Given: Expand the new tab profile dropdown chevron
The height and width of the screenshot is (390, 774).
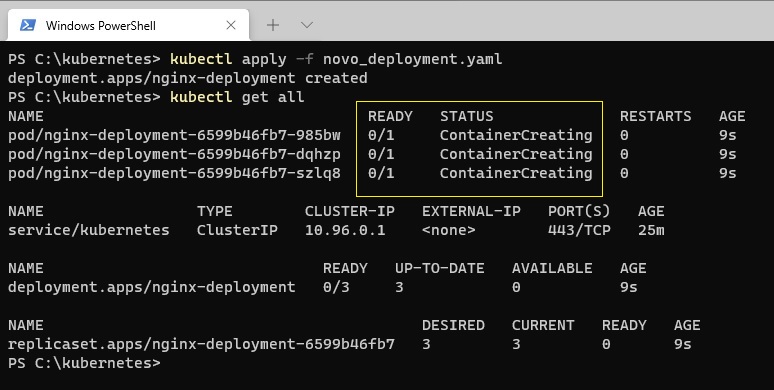Looking at the screenshot, I should click(307, 25).
